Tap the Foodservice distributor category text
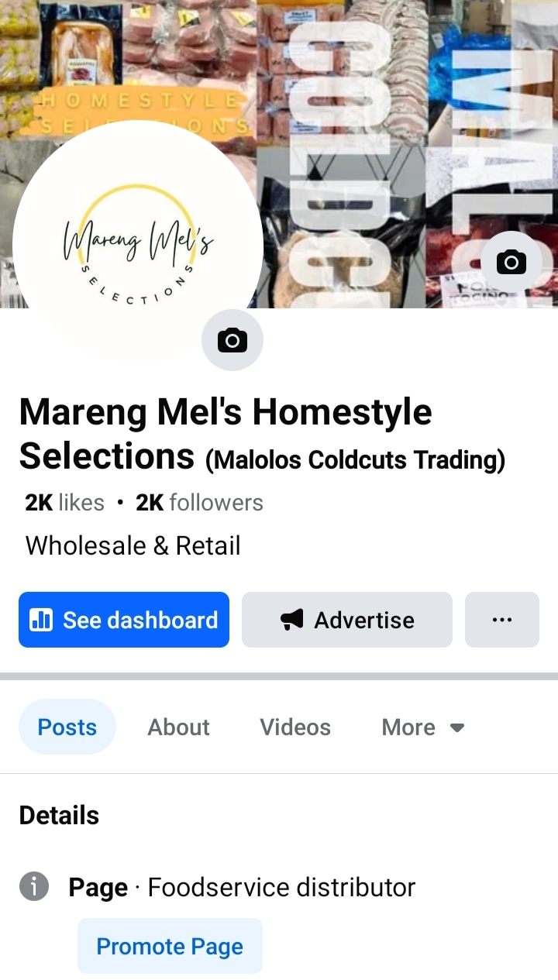Viewport: 558px width, 980px height. coord(282,887)
